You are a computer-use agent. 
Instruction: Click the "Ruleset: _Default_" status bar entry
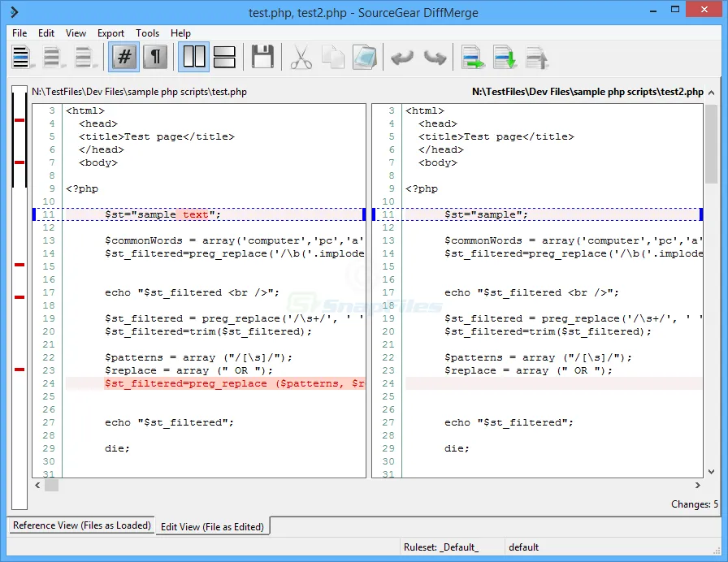[441, 547]
